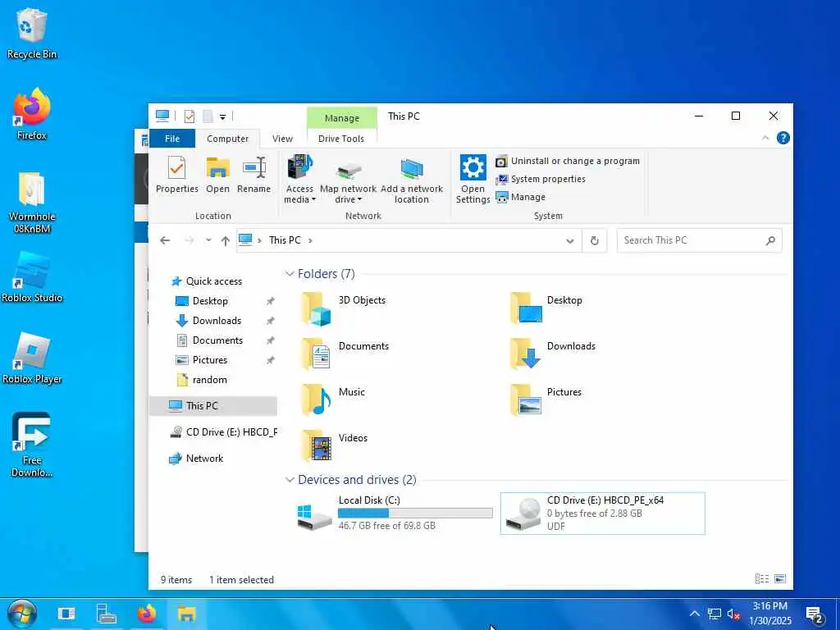The height and width of the screenshot is (630, 840).
Task: Click Quick Access Properties checkmark icon
Action: pyautogui.click(x=189, y=116)
